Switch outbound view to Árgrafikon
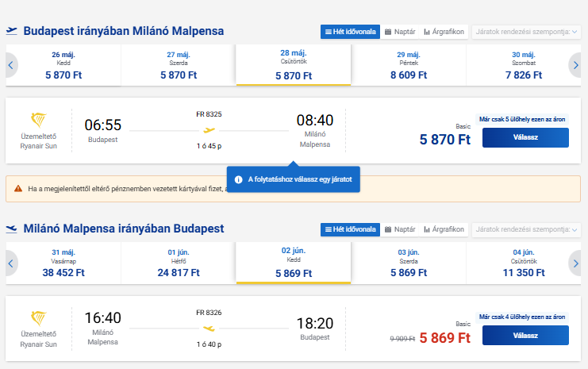This screenshot has height=369, width=588. 444,32
